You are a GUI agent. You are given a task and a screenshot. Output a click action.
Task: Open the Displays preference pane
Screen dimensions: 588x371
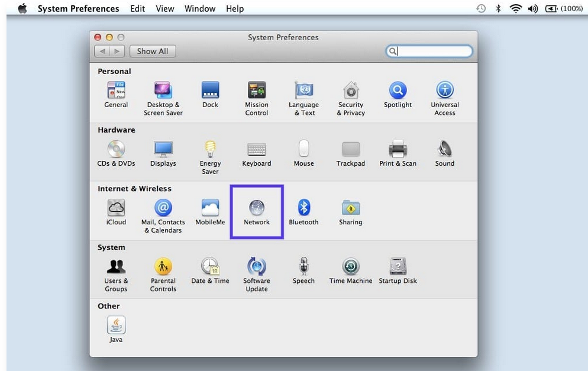point(163,153)
